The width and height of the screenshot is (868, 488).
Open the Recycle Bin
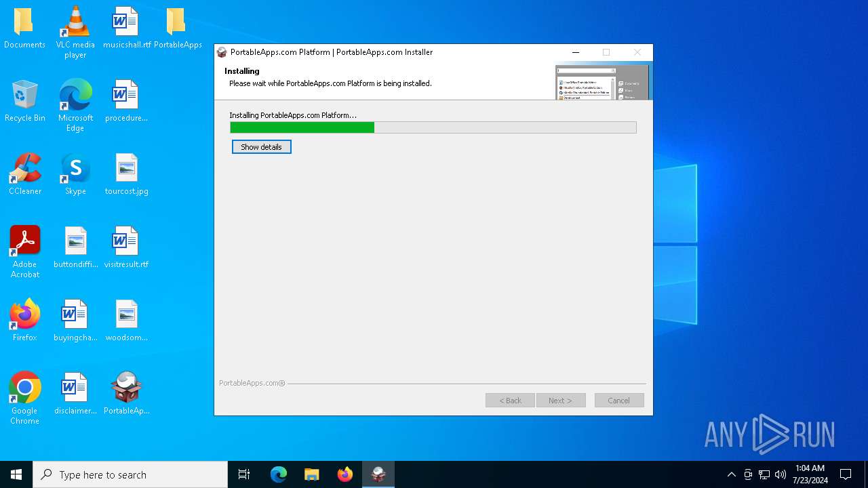pos(24,101)
